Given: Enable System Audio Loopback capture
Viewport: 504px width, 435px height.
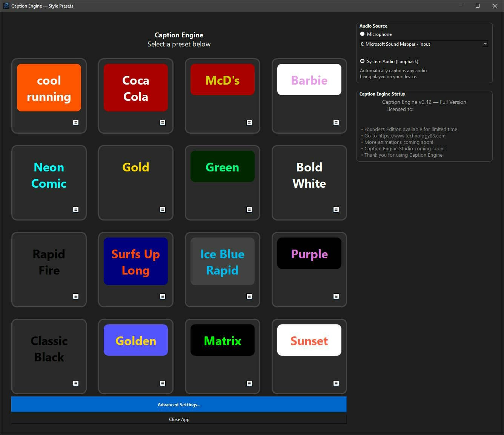Looking at the screenshot, I should coord(362,61).
